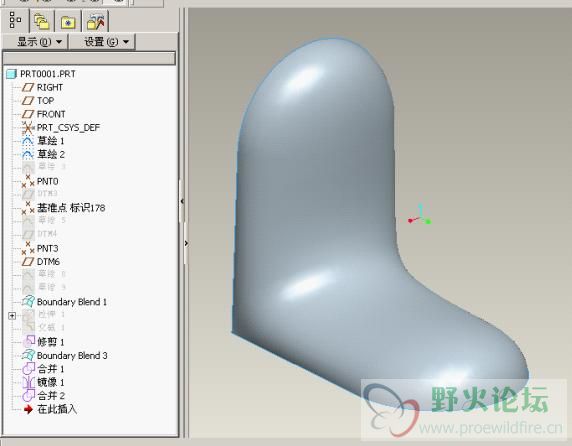Switch to the Model Tree navigator tab
Viewport: 572px width, 446px height.
(x=15, y=20)
